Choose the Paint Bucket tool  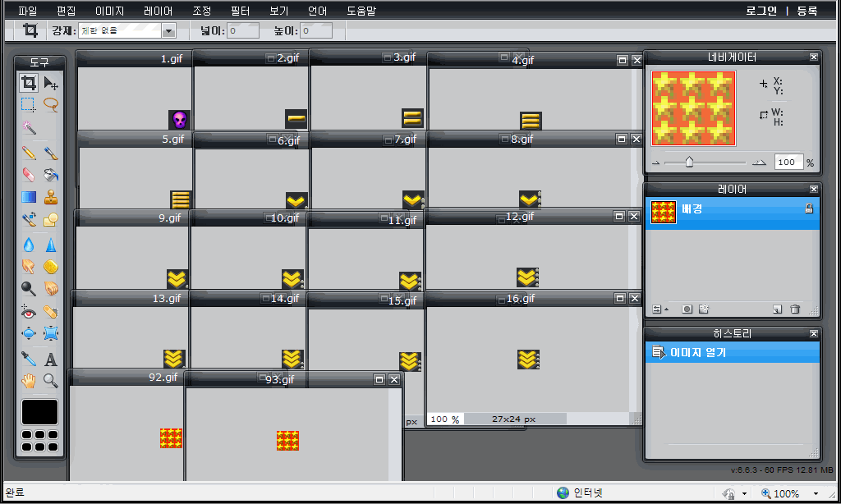point(51,175)
